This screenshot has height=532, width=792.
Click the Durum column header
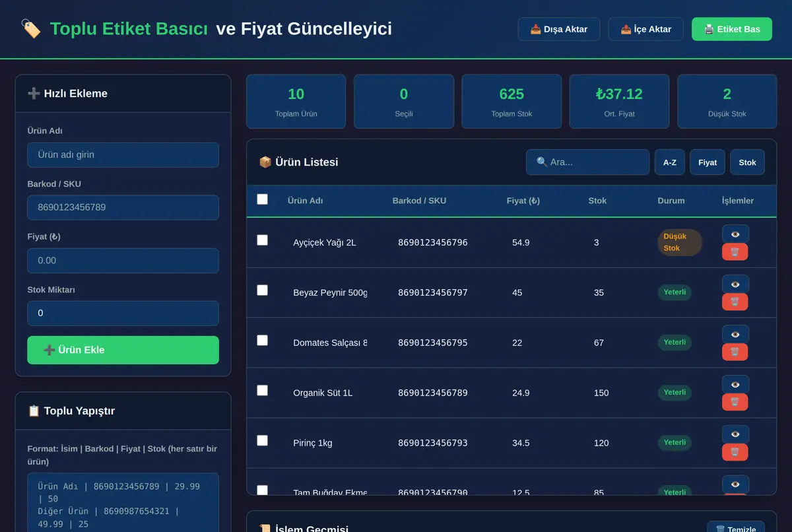671,201
